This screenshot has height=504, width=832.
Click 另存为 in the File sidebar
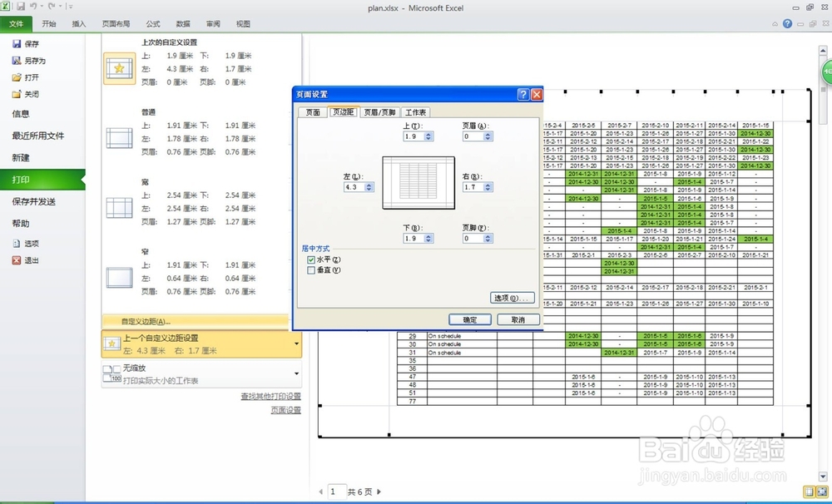[x=29, y=61]
